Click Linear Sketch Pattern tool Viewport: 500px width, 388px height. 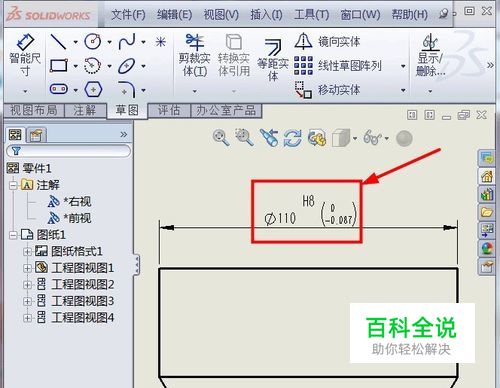click(338, 66)
